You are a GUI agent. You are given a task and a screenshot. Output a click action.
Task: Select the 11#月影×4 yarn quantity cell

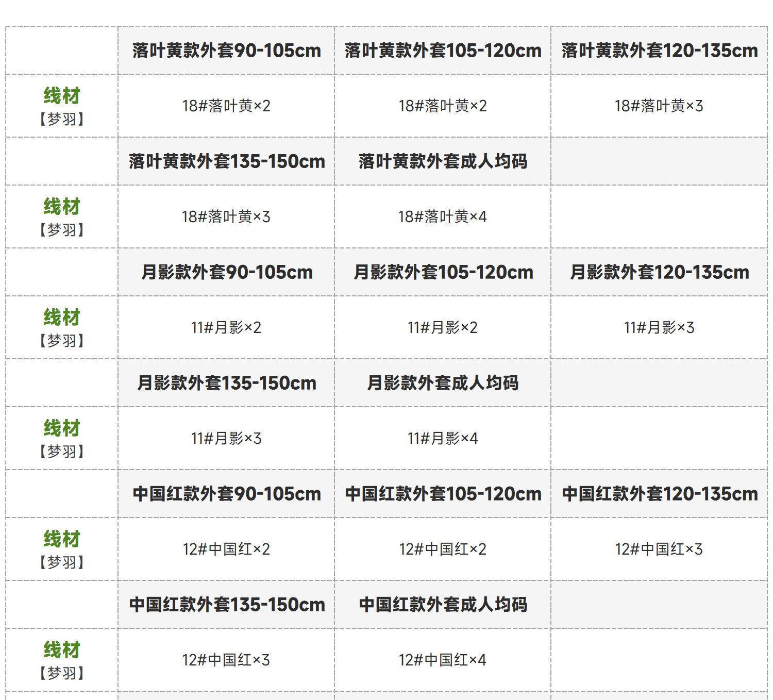[443, 438]
